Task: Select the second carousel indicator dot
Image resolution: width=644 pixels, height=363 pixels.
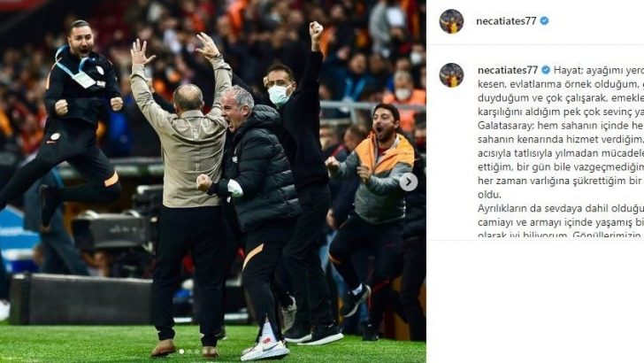Action: coord(189,351)
